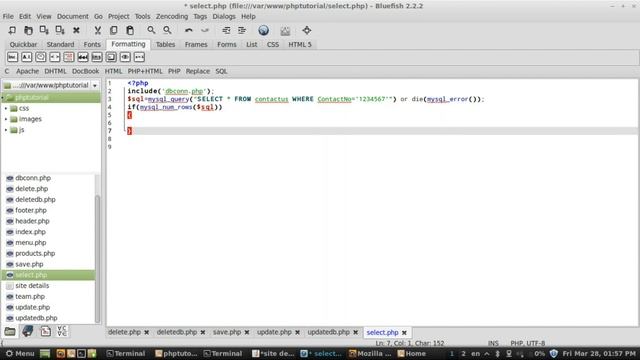Select site details in the file list
This screenshot has height=360, width=640.
click(x=32, y=286)
